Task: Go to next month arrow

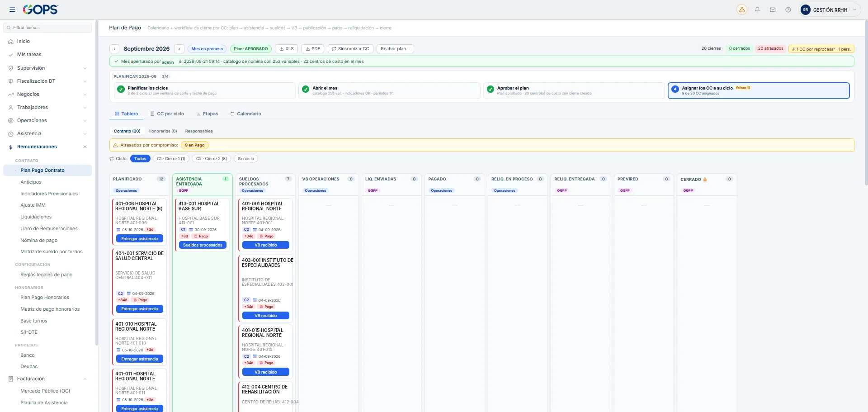Action: [179, 49]
